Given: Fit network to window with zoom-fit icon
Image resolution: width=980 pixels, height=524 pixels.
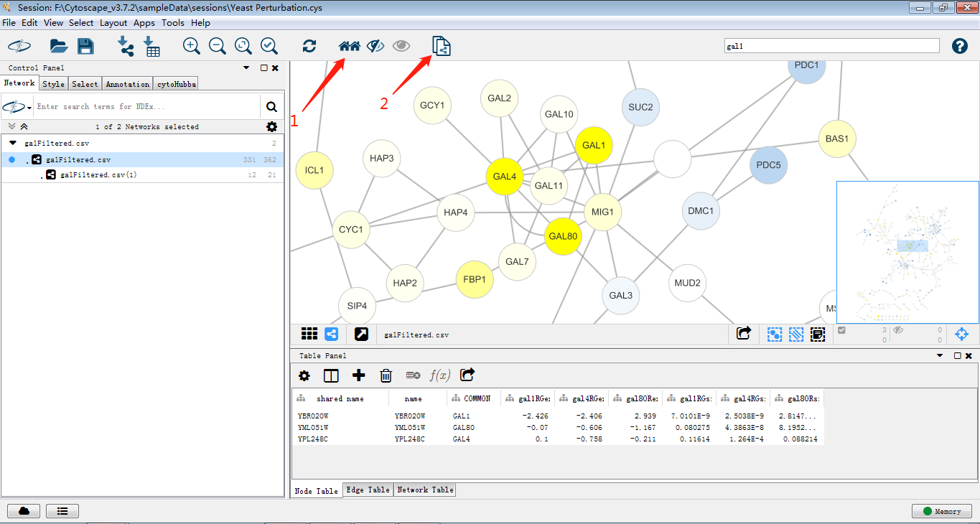Looking at the screenshot, I should [x=243, y=46].
